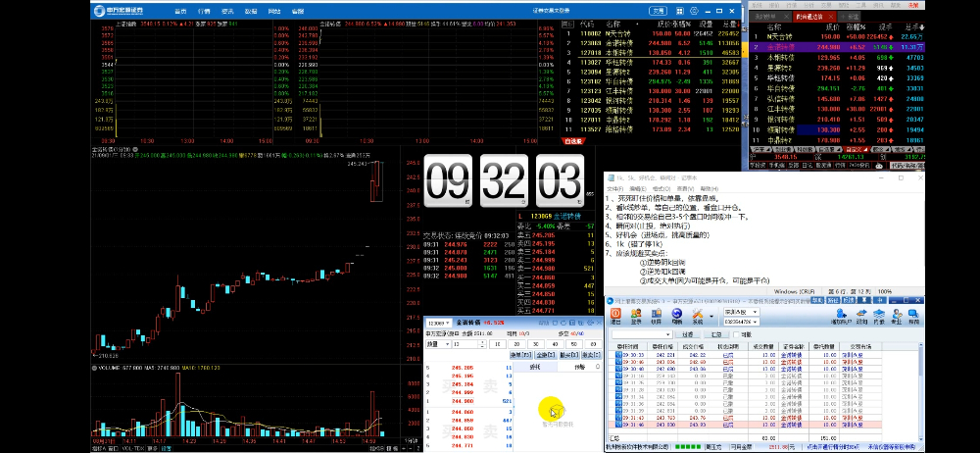Viewport: 980px width, 453px height.
Task: Select 本钢转债 row in main quote list
Action: tap(651, 53)
